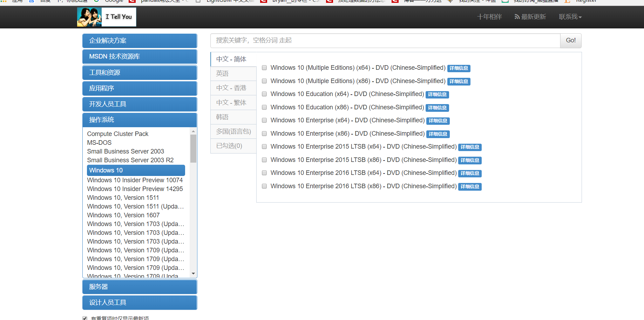Switch to the 多国(语言包) tab
The height and width of the screenshot is (320, 644).
point(233,131)
